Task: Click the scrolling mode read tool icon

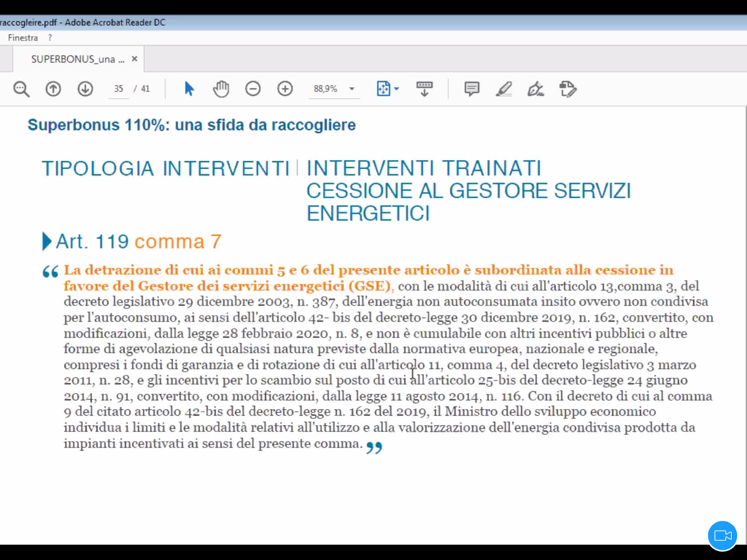Action: 424,89
